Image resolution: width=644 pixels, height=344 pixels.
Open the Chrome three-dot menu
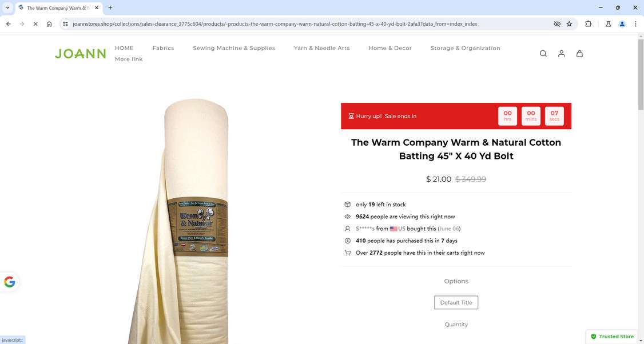click(x=635, y=24)
